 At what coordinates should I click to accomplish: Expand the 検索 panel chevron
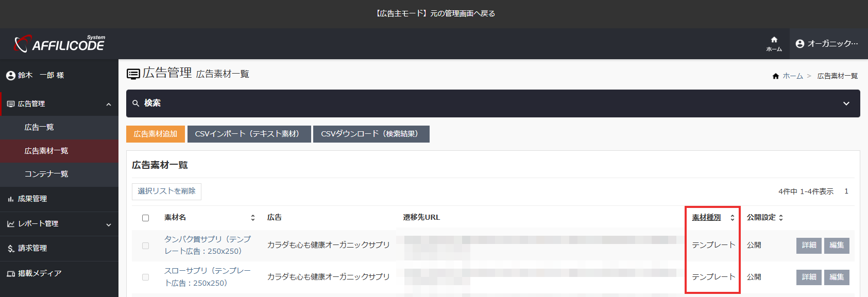(x=846, y=103)
